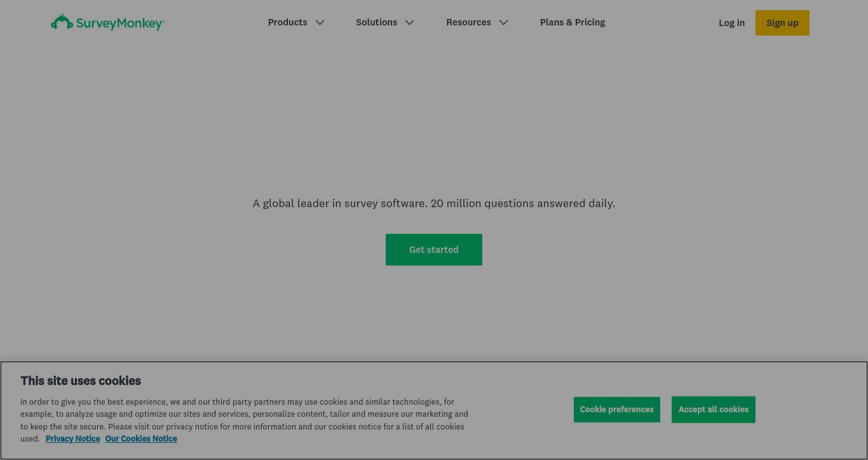Viewport: 868px width, 460px height.
Task: Click the 'A global leader in survey software' tagline
Action: coord(434,203)
